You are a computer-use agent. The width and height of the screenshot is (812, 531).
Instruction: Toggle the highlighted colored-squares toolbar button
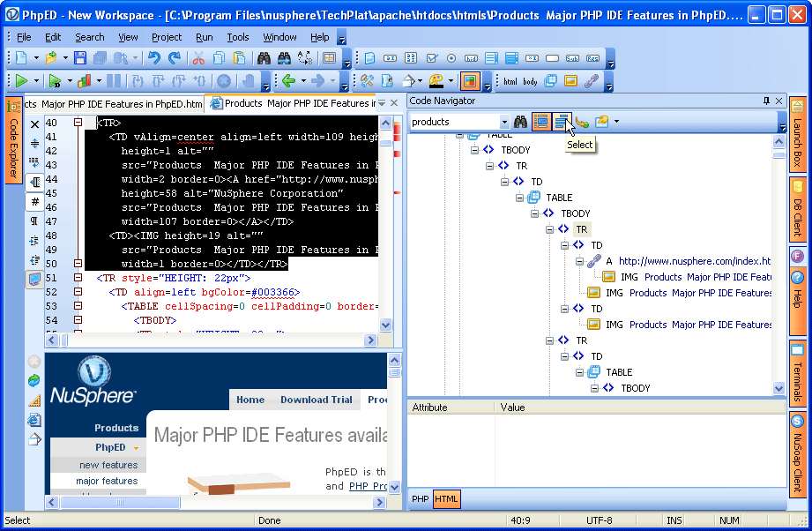click(x=470, y=81)
